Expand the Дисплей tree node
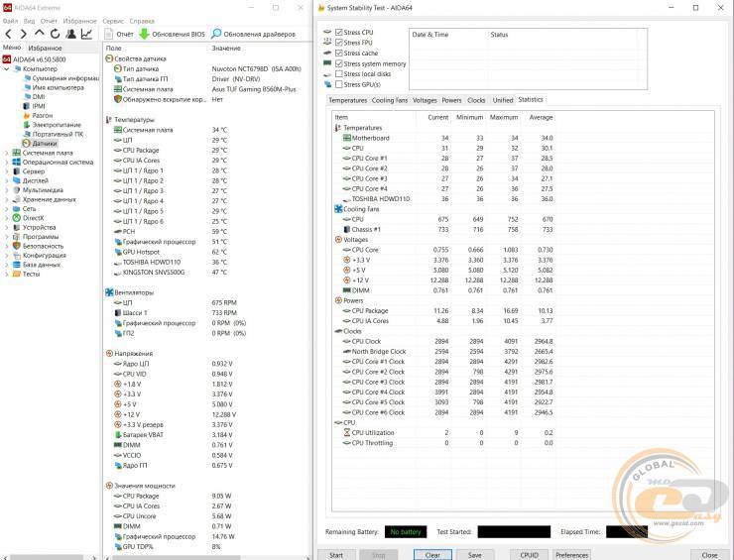This screenshot has height=560, width=734. (7, 181)
